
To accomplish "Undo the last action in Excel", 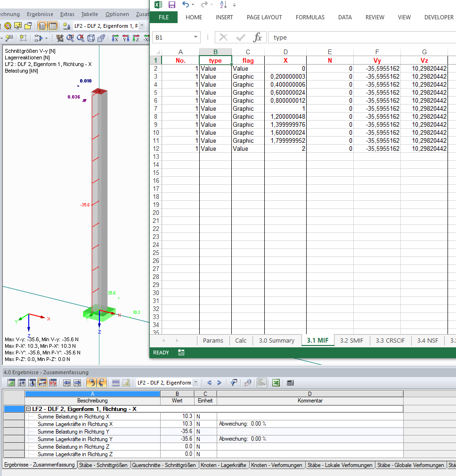I will pos(186,5).
